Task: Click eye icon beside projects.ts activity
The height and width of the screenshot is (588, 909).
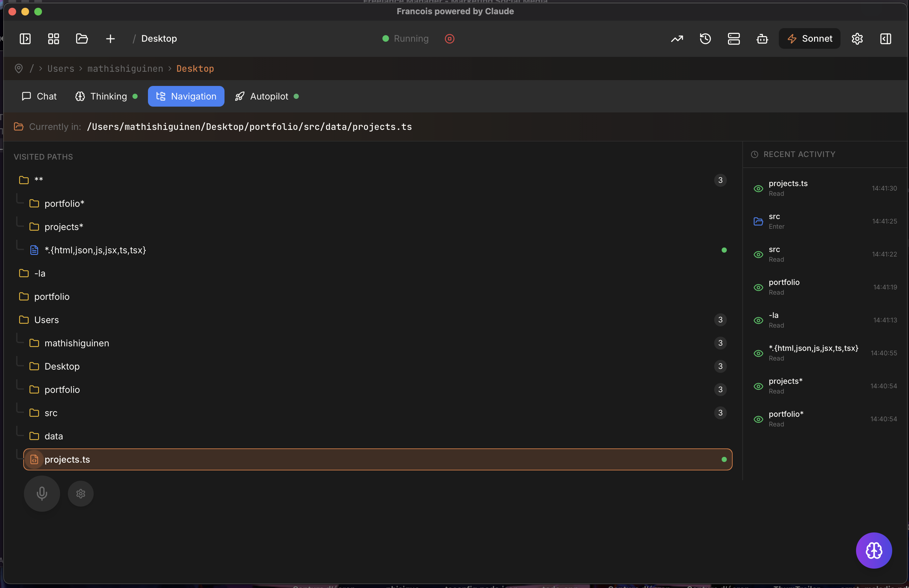Action: pyautogui.click(x=758, y=189)
